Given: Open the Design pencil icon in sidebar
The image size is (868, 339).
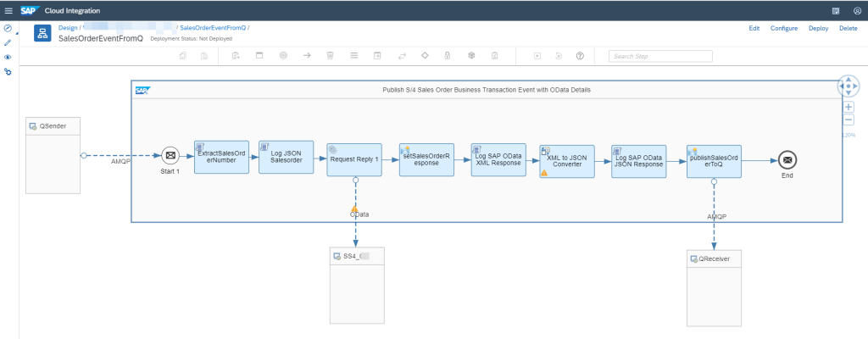Looking at the screenshot, I should [x=8, y=42].
